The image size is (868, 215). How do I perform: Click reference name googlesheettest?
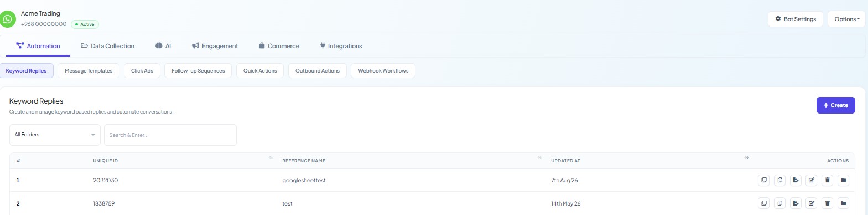coord(304,181)
